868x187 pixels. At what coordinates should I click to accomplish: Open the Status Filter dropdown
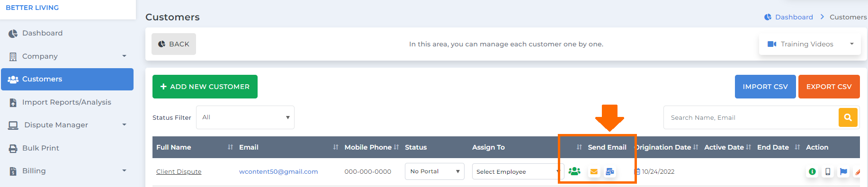point(245,117)
